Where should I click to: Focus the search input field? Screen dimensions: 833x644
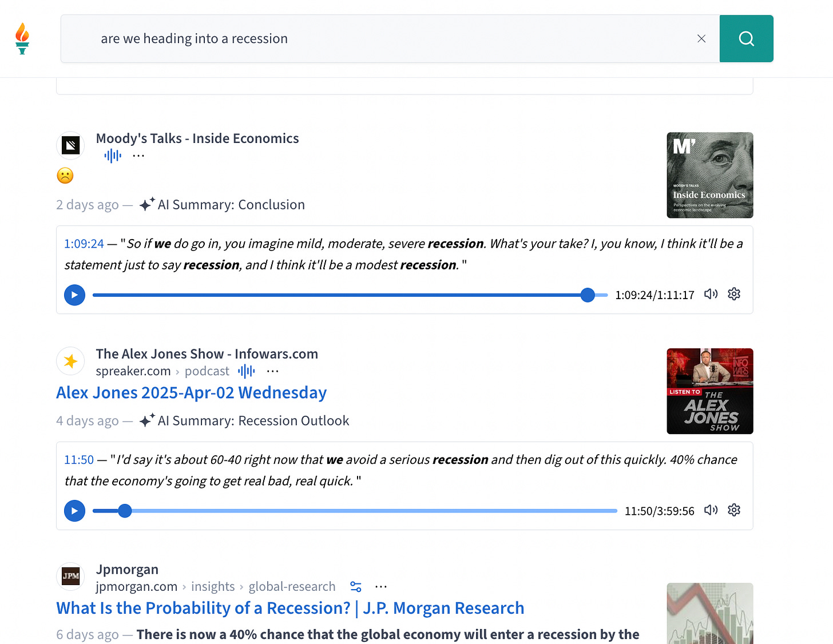pyautogui.click(x=390, y=38)
